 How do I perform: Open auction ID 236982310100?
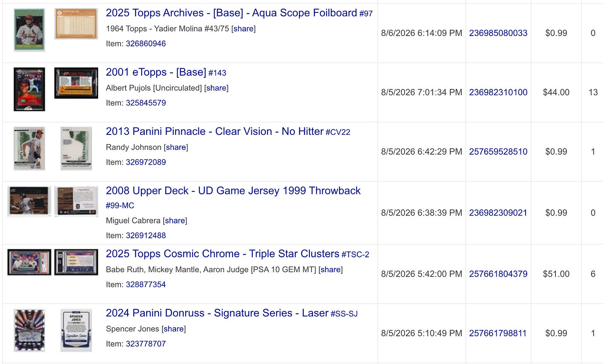click(x=498, y=92)
